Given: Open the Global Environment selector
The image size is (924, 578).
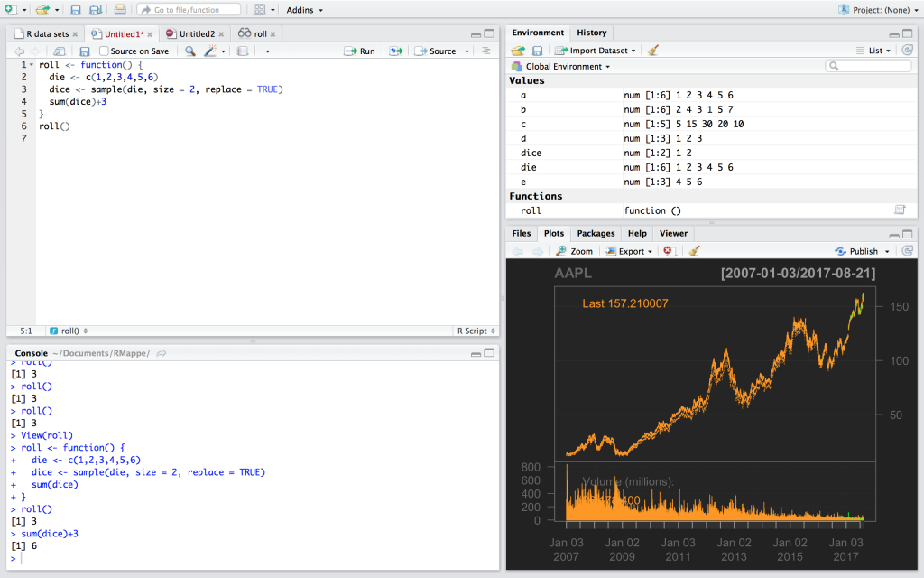Looking at the screenshot, I should 560,67.
